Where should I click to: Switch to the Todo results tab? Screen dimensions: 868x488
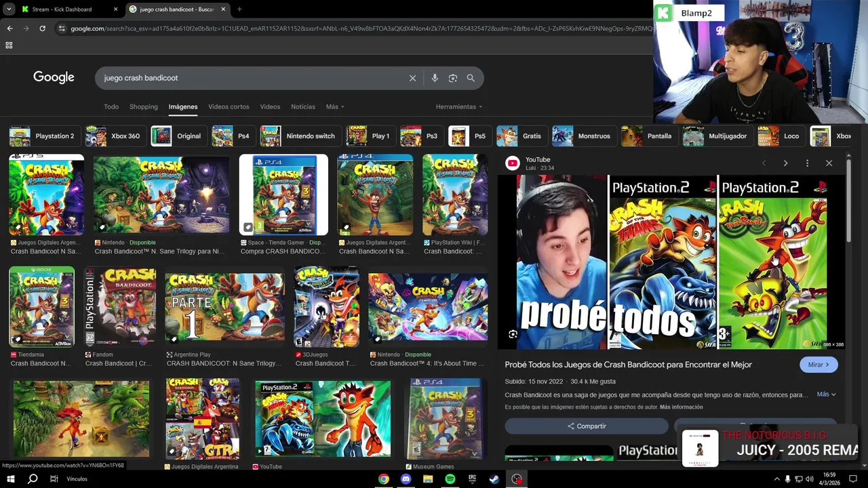111,106
